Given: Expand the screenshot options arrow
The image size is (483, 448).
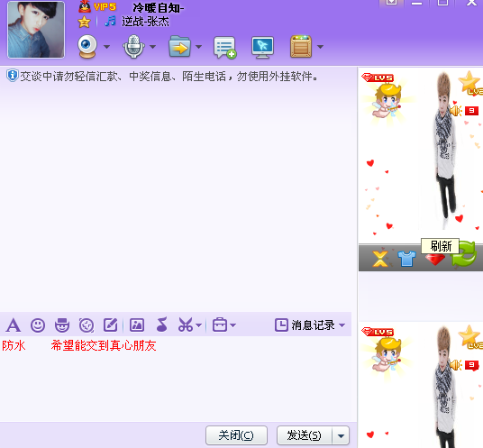Looking at the screenshot, I should point(198,325).
